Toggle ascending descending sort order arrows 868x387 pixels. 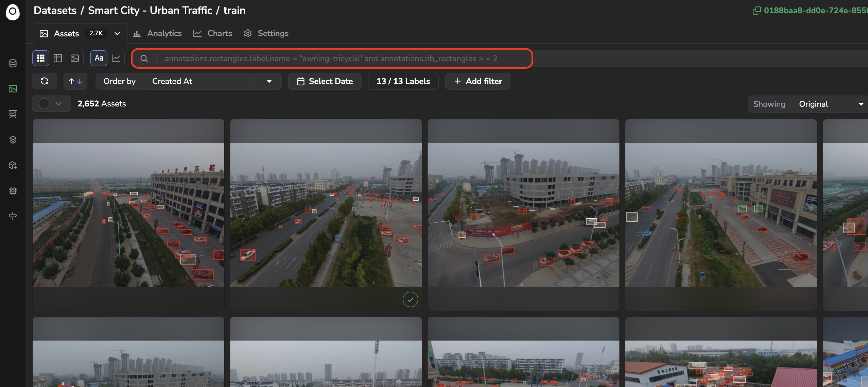(75, 81)
